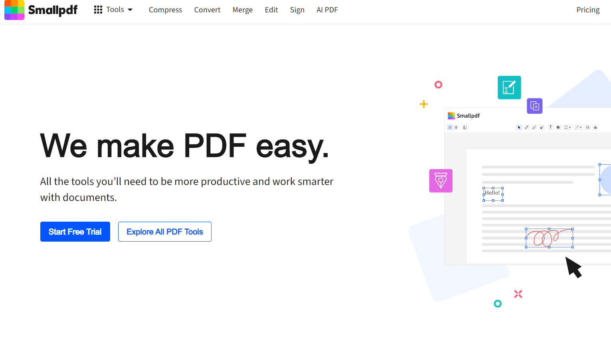The width and height of the screenshot is (611, 364).
Task: Click the pink pen nib sign icon
Action: [x=441, y=181]
